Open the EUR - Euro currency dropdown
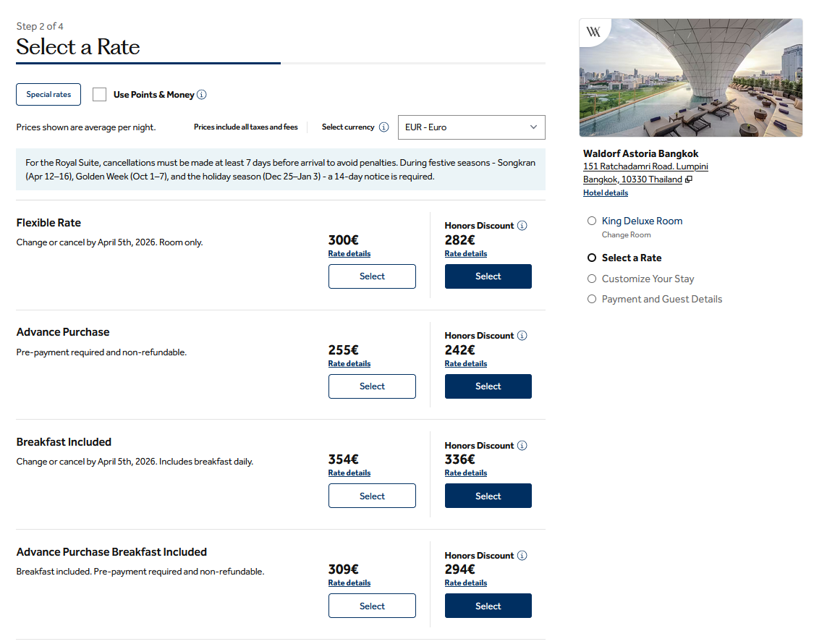The width and height of the screenshot is (814, 644). [x=471, y=127]
